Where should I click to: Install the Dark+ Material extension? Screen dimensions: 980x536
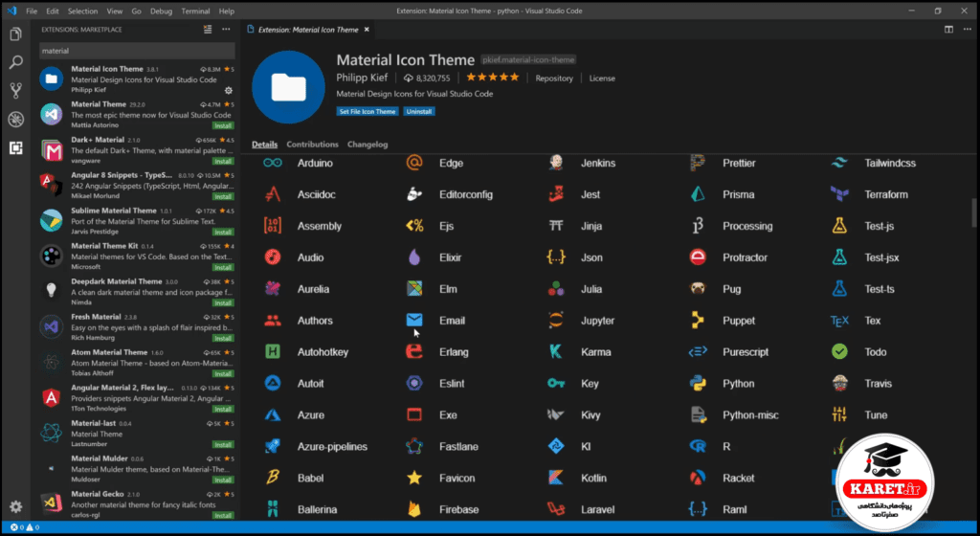[x=222, y=161]
